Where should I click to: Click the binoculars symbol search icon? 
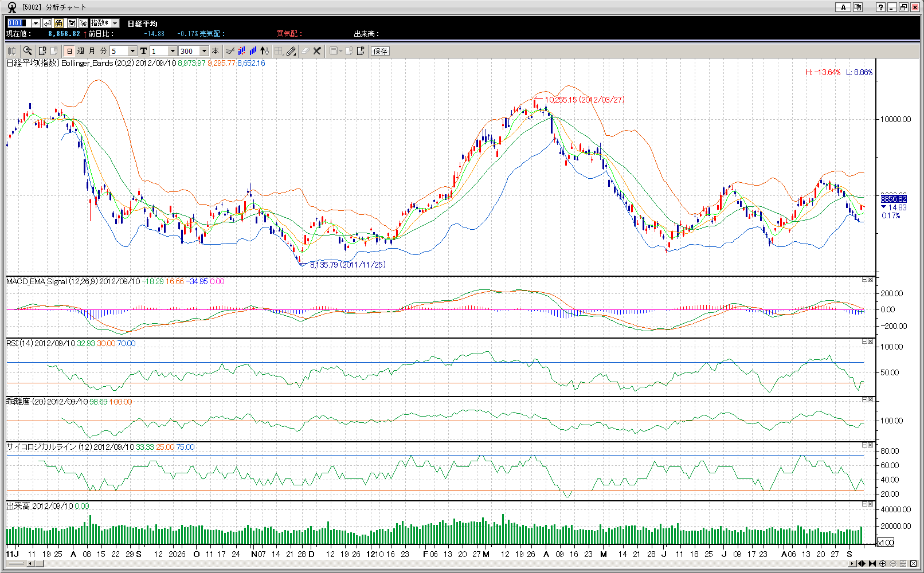pyautogui.click(x=59, y=23)
